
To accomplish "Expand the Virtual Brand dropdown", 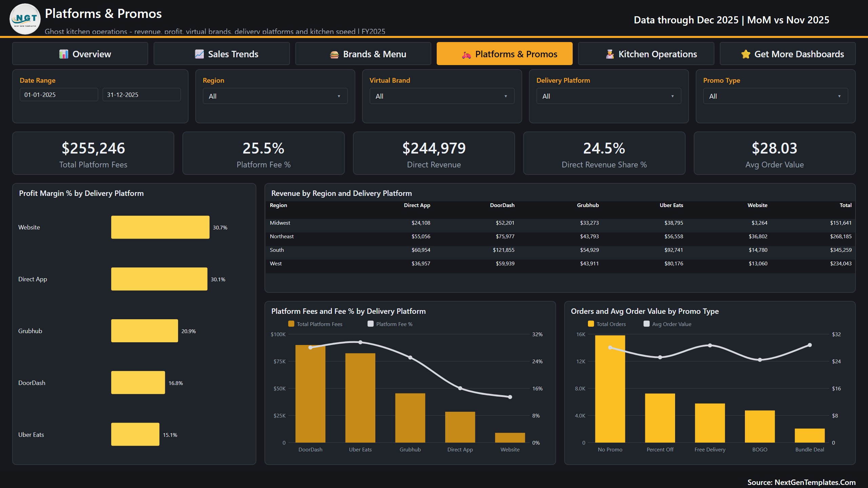I will (442, 96).
